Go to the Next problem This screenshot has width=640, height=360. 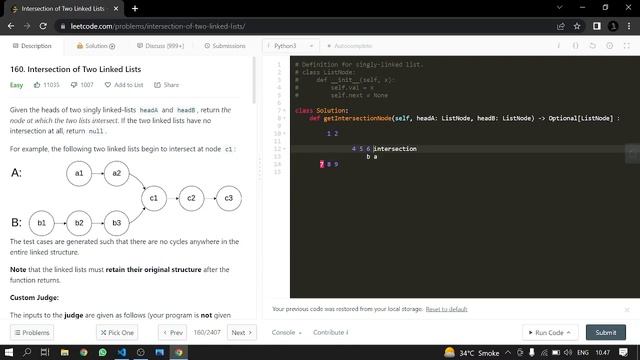(x=242, y=332)
